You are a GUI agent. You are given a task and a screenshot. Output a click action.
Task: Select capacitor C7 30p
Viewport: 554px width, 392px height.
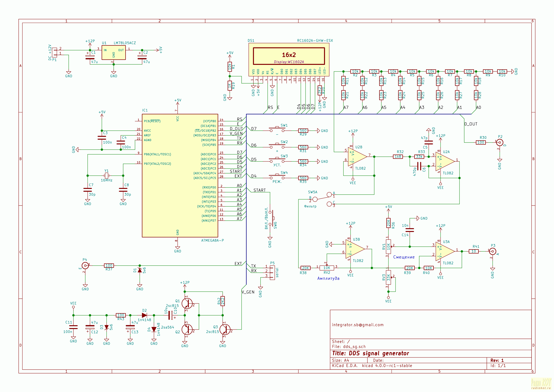(87, 190)
